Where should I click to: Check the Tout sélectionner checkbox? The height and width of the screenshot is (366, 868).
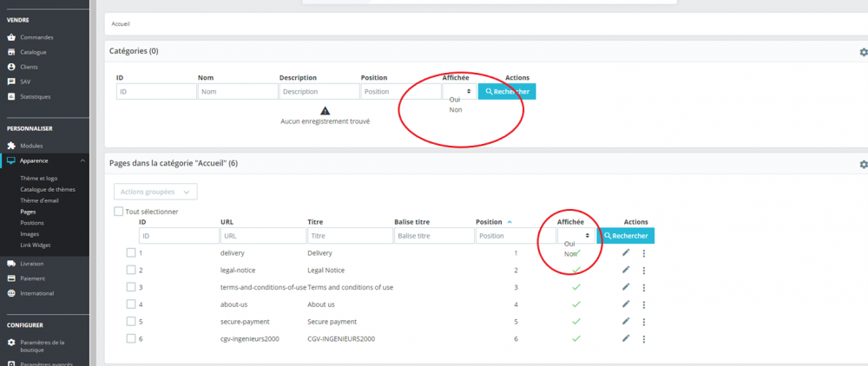118,212
